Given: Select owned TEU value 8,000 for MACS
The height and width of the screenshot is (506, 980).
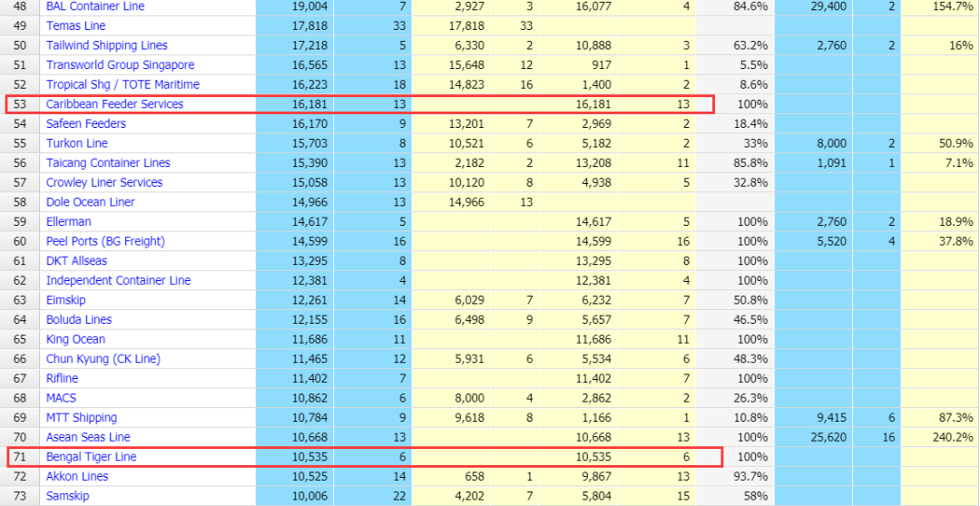Looking at the screenshot, I should [x=470, y=398].
